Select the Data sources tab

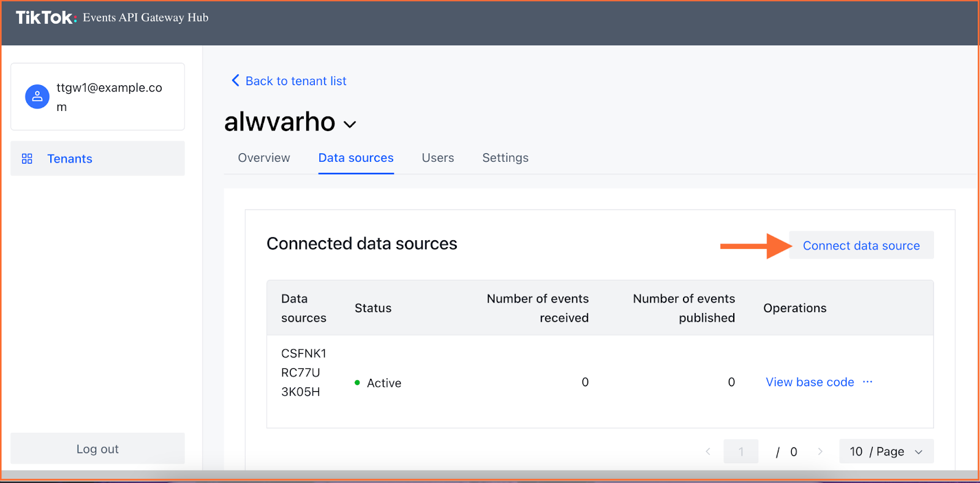coord(356,158)
